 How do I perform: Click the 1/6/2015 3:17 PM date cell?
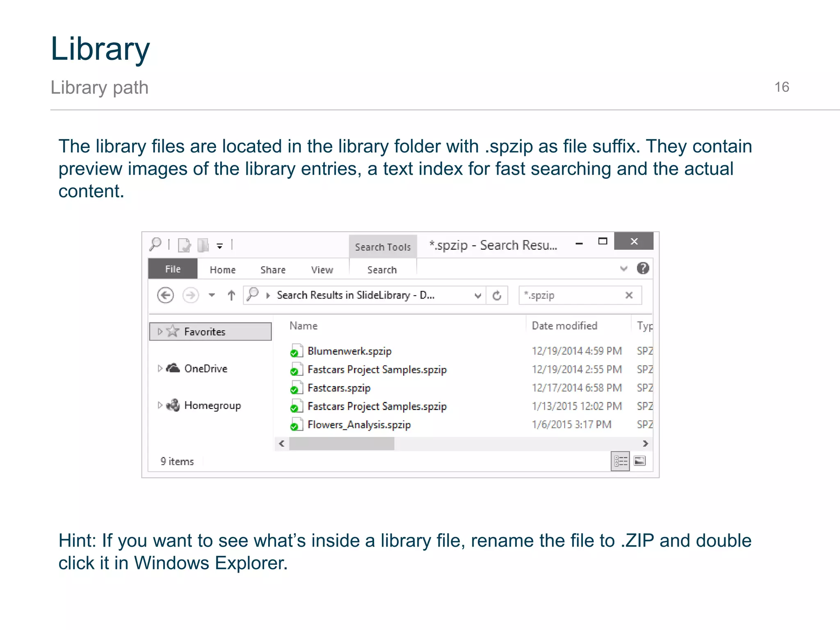click(571, 425)
